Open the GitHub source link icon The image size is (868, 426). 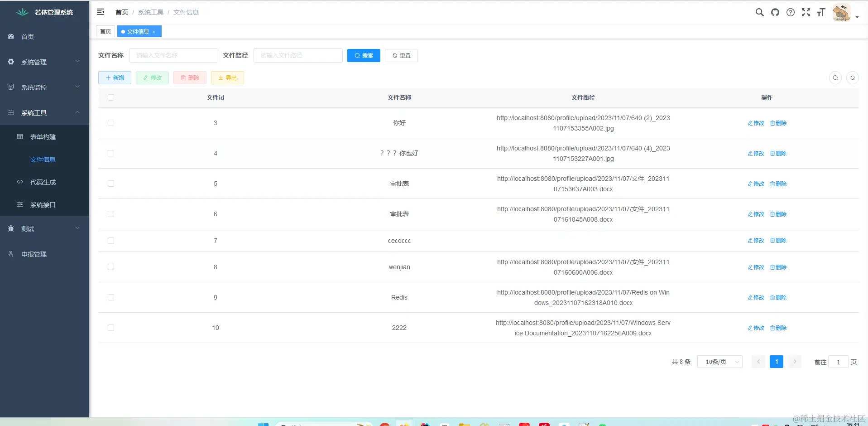[x=775, y=12]
